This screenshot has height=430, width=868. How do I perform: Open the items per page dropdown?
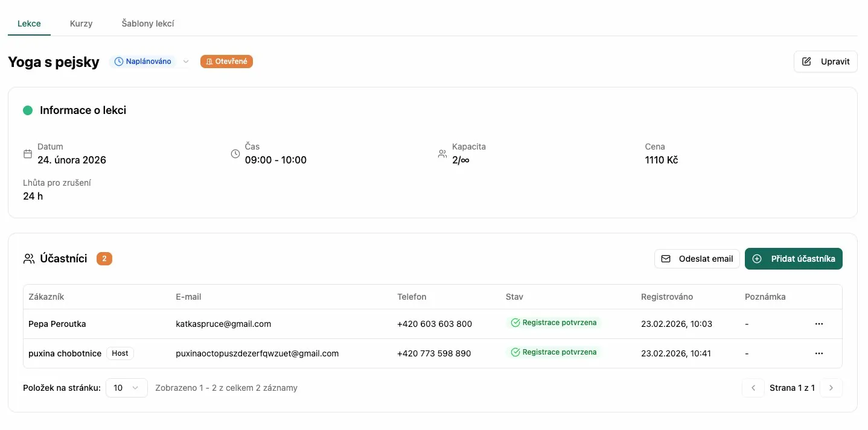click(x=126, y=388)
